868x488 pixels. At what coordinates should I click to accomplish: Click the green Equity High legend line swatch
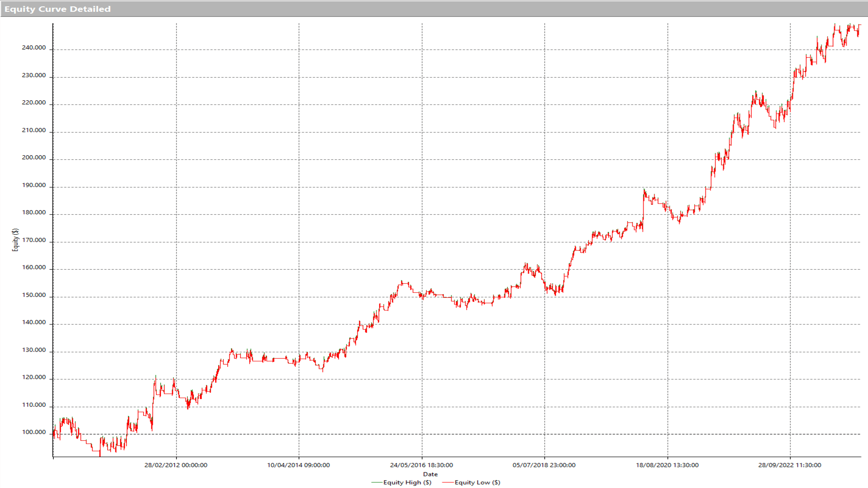[377, 482]
